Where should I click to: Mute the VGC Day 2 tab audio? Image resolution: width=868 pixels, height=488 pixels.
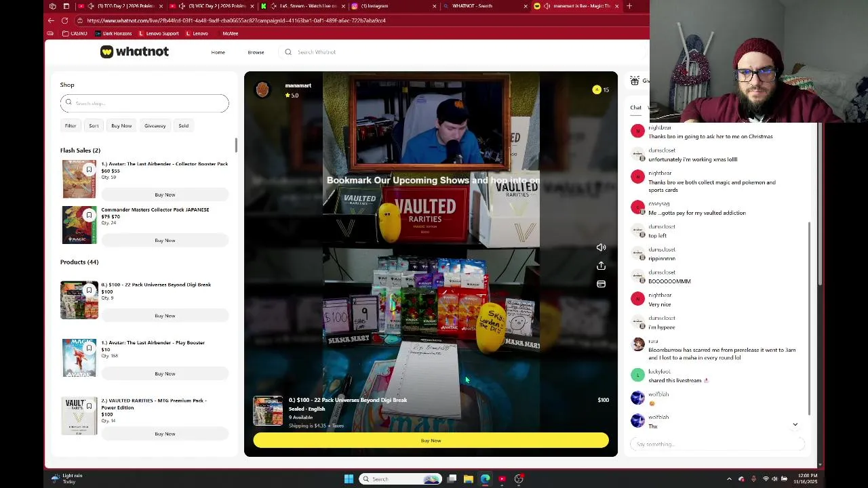click(182, 6)
